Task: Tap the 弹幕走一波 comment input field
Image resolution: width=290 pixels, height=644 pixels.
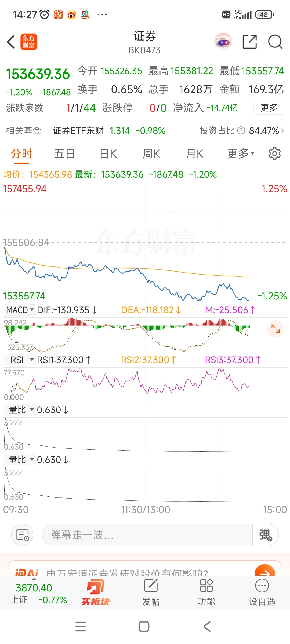Action: (x=147, y=535)
